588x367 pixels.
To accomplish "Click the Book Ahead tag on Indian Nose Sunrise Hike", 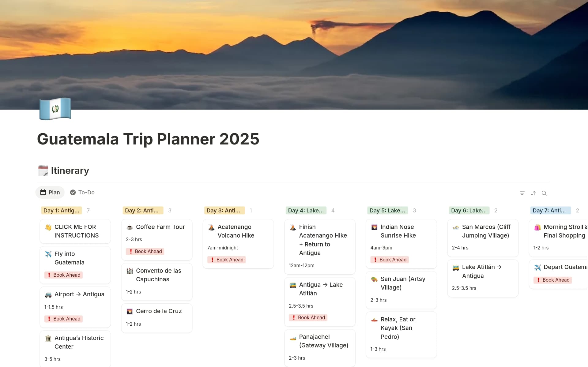I will pos(390,260).
